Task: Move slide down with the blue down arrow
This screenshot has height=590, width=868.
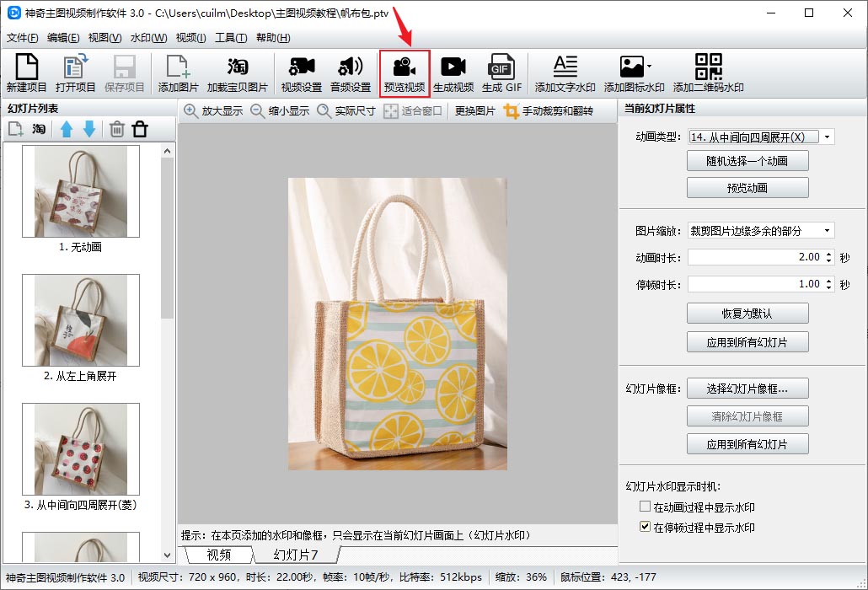Action: coord(89,130)
